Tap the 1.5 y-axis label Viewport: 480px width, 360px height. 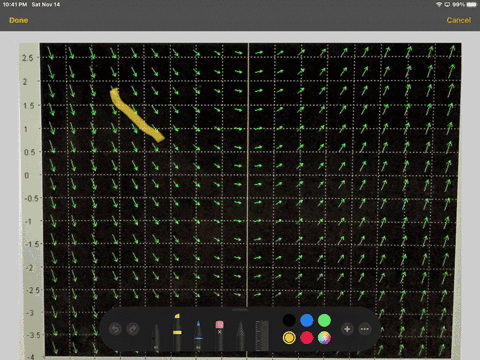click(29, 106)
